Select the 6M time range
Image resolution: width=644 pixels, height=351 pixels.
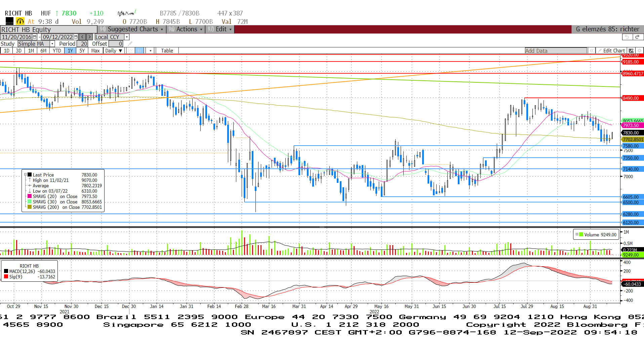(44, 51)
